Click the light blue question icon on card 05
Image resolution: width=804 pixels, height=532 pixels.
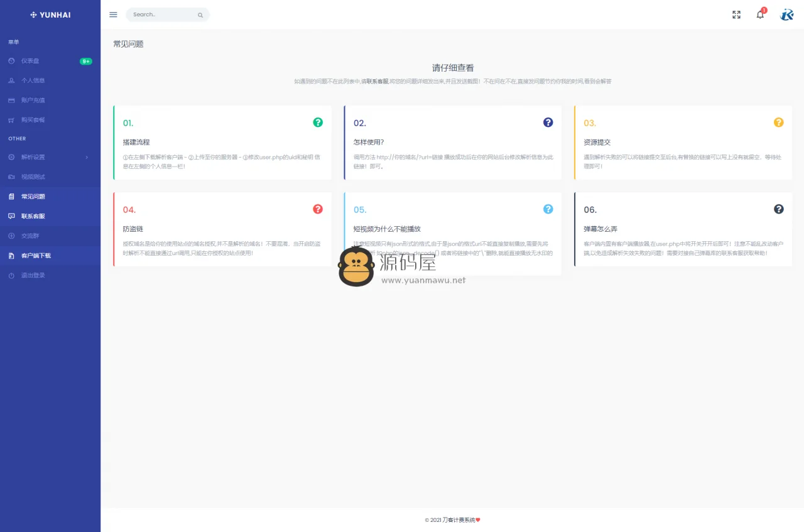548,209
